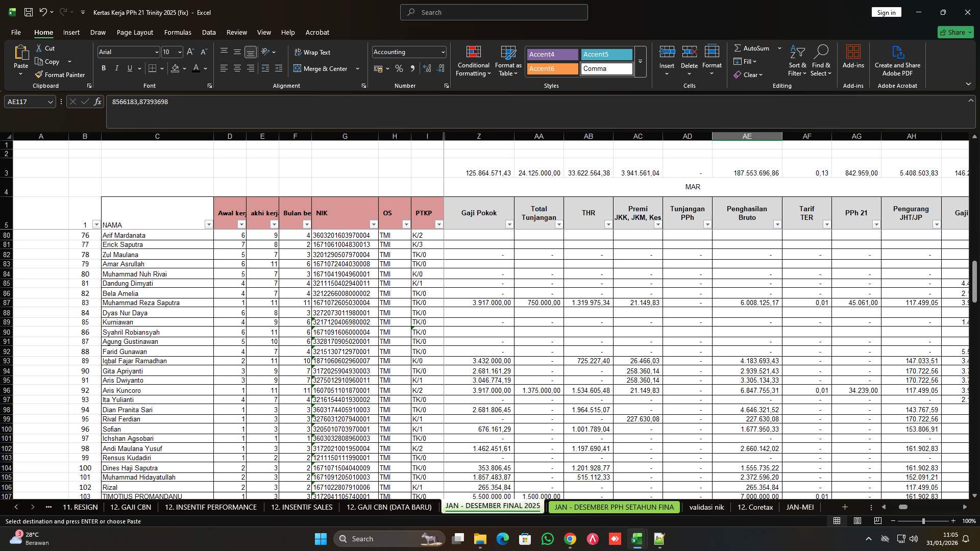This screenshot has height=551, width=980.
Task: Click the Format as Table icon
Action: tap(507, 53)
